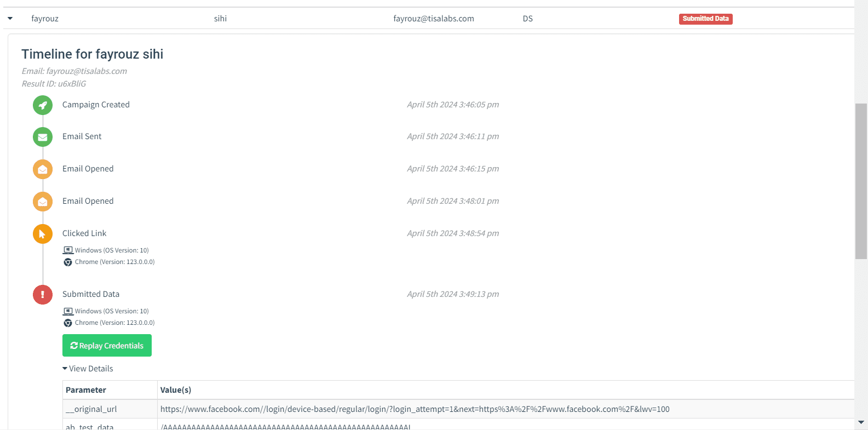
Task: Click the Windows laptop icon under Submitted Data
Action: pos(68,311)
